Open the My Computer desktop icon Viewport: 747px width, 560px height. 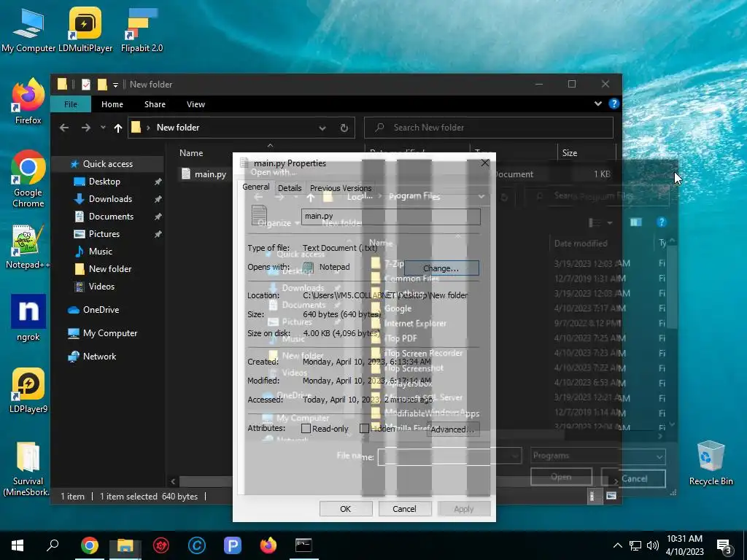point(28,29)
